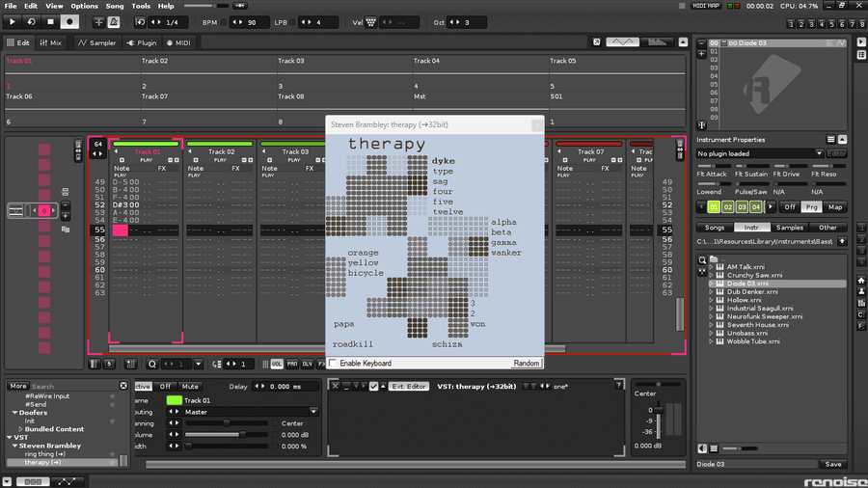This screenshot has height=488, width=868.
Task: Favorite the #ReWire Input device star
Action: (x=113, y=396)
